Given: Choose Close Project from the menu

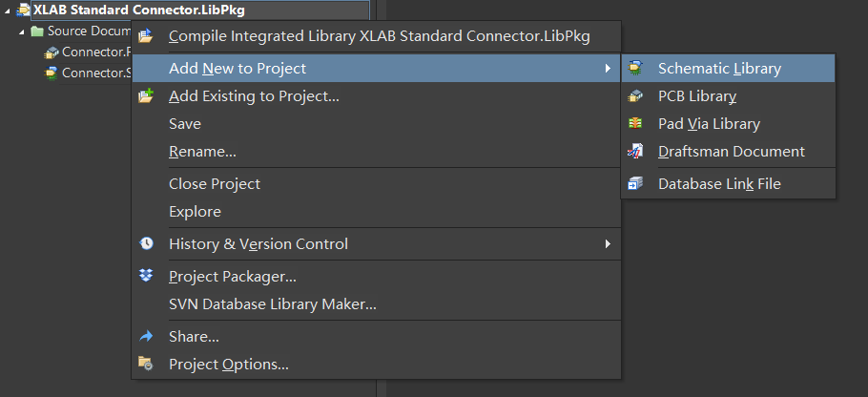Looking at the screenshot, I should [215, 184].
